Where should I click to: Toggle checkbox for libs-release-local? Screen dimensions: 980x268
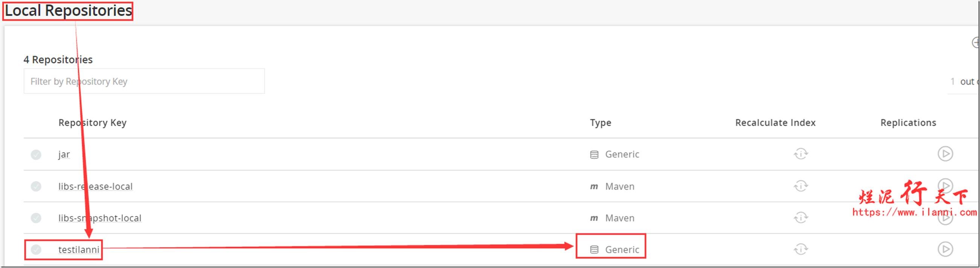coord(36,186)
